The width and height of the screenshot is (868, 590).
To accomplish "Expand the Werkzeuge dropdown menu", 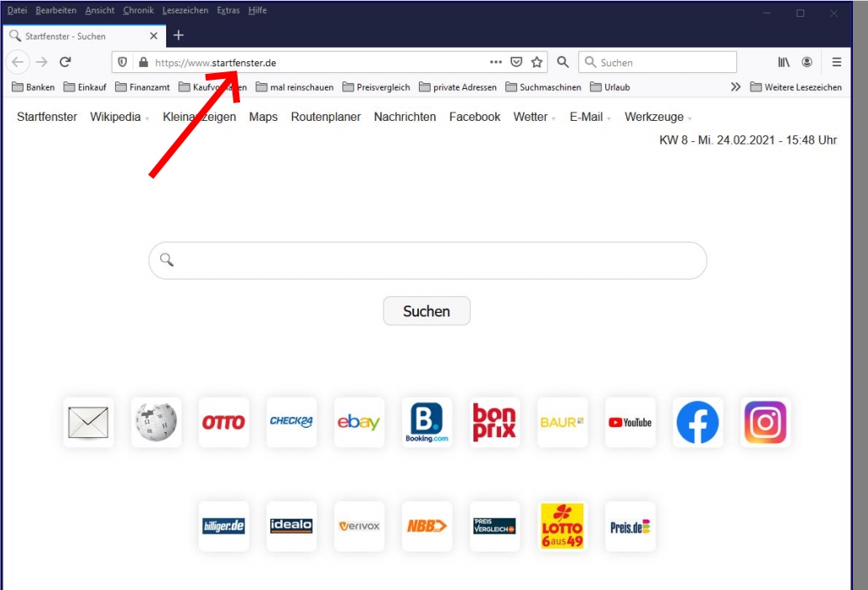I will [x=690, y=118].
